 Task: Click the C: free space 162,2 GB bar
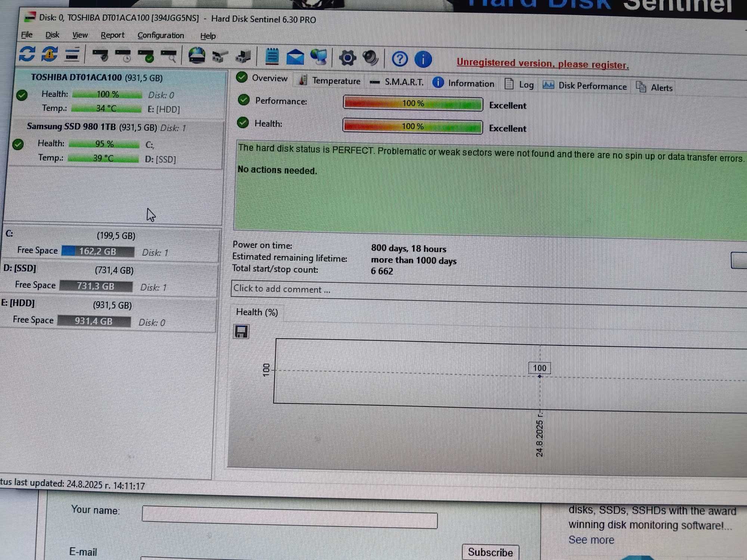97,251
